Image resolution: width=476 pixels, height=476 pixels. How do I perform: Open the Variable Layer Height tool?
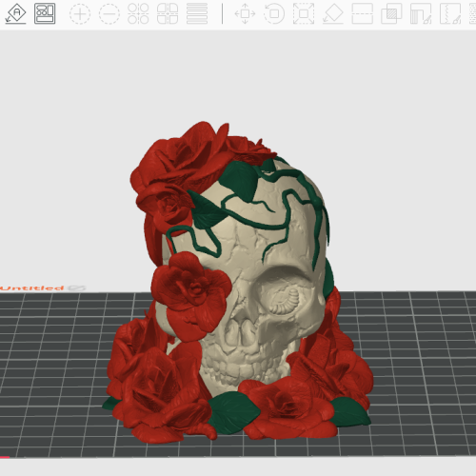tap(197, 13)
